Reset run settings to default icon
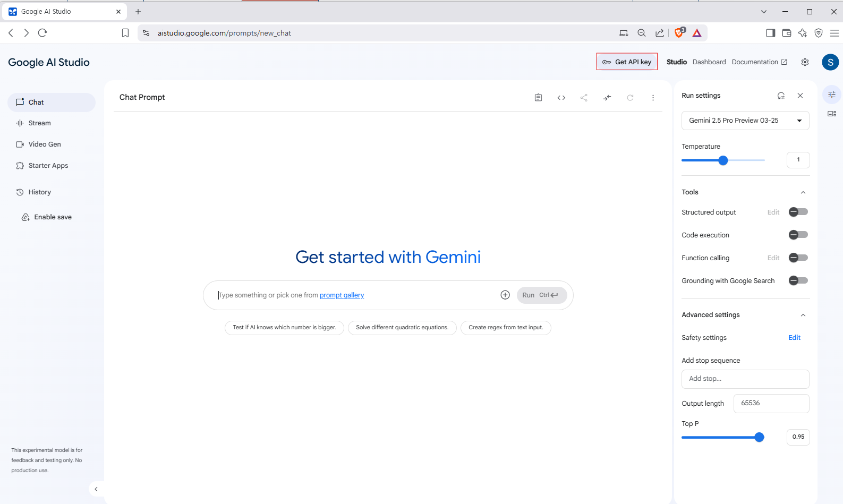The width and height of the screenshot is (843, 504). click(x=781, y=96)
